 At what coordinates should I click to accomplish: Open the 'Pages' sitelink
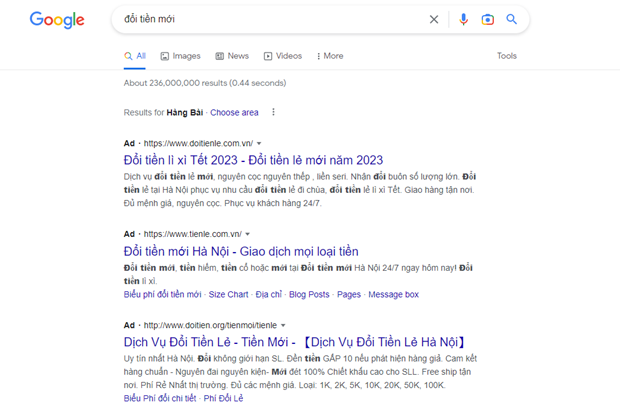(349, 295)
